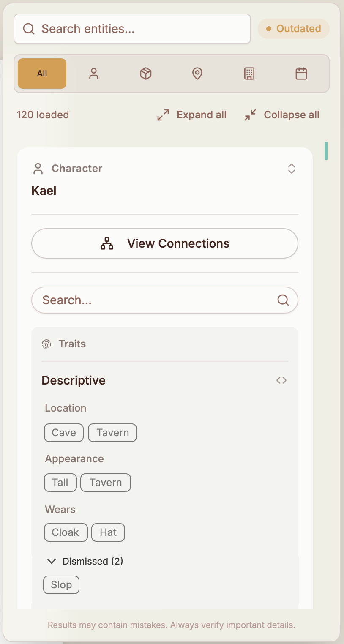The width and height of the screenshot is (344, 644).
Task: Click the 120 loaded count text
Action: tap(43, 115)
